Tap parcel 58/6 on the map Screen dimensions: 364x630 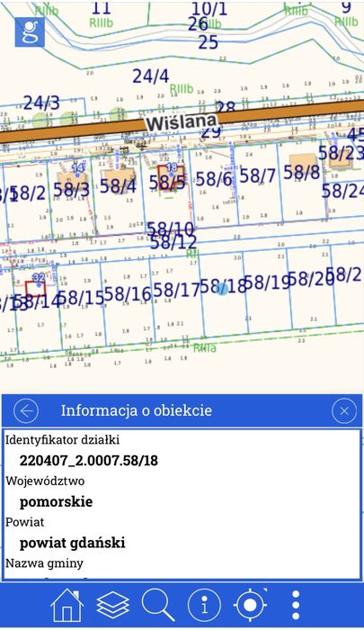[x=214, y=179]
